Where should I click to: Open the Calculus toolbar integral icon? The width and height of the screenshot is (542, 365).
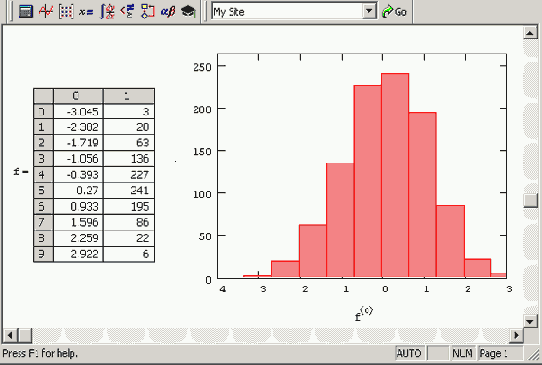108,11
